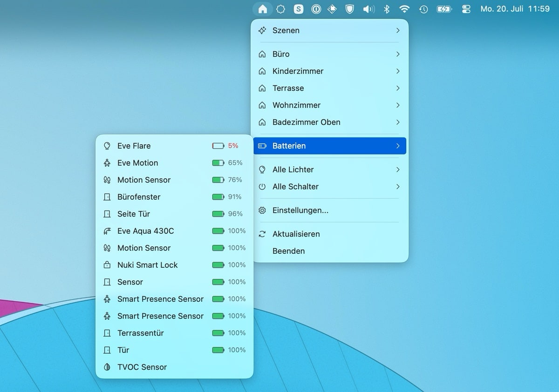This screenshot has width=559, height=392.
Task: Click the lock icon beside Nuki Smart Lock
Action: tap(107, 265)
